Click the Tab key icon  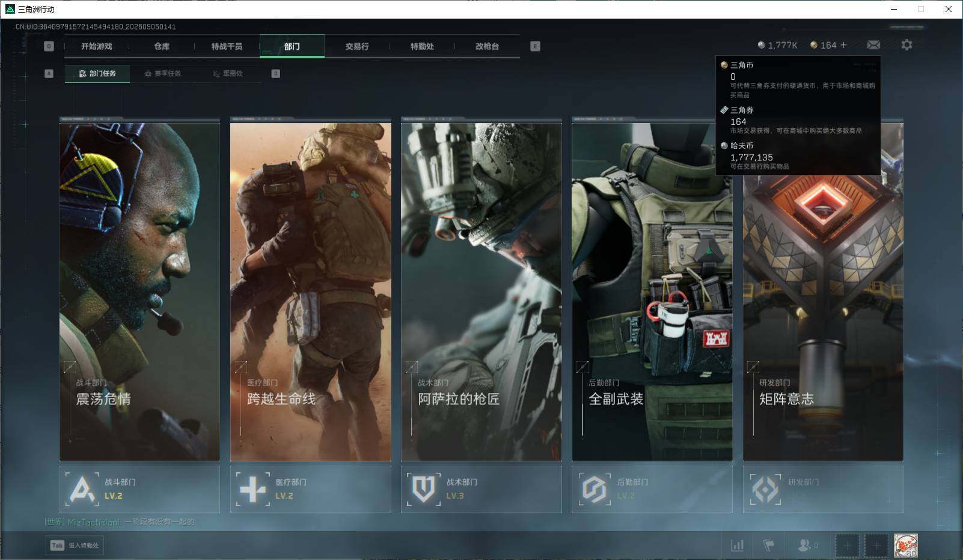pos(57,545)
